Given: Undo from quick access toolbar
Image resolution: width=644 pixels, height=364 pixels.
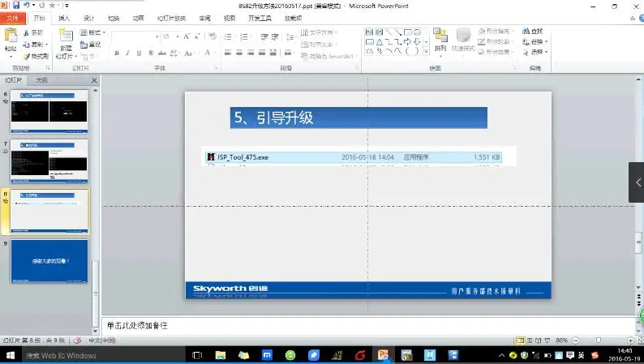Looking at the screenshot, I should (x=27, y=6).
